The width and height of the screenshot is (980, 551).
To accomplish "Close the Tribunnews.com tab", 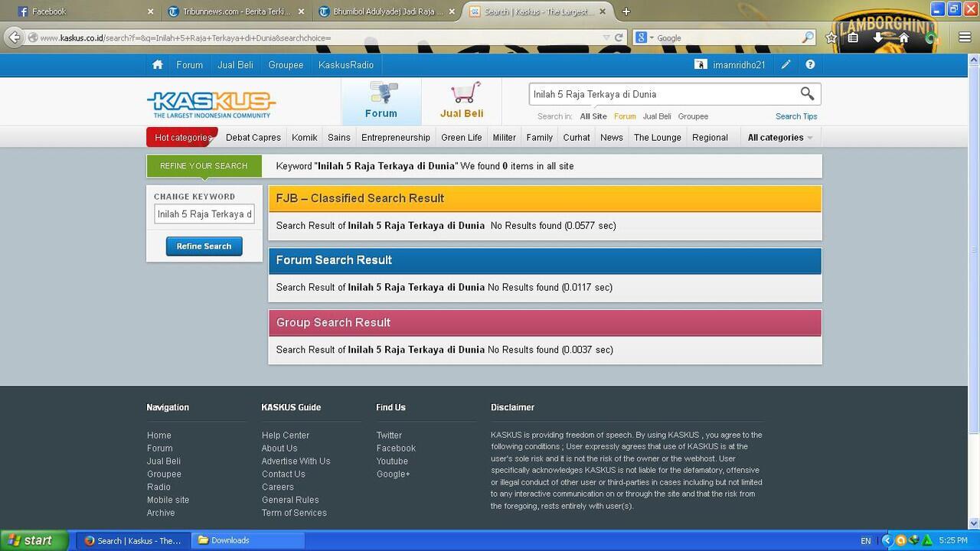I will [301, 11].
